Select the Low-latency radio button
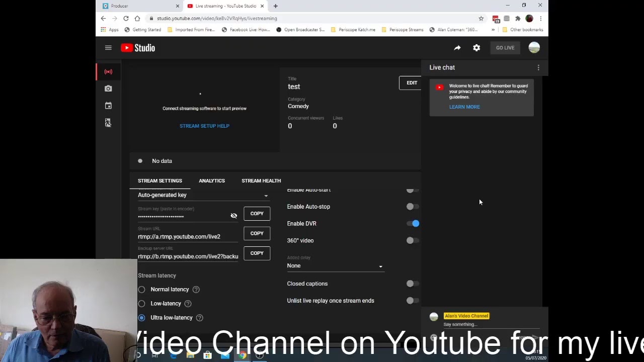Viewport: 644px width, 362px height. click(141, 304)
